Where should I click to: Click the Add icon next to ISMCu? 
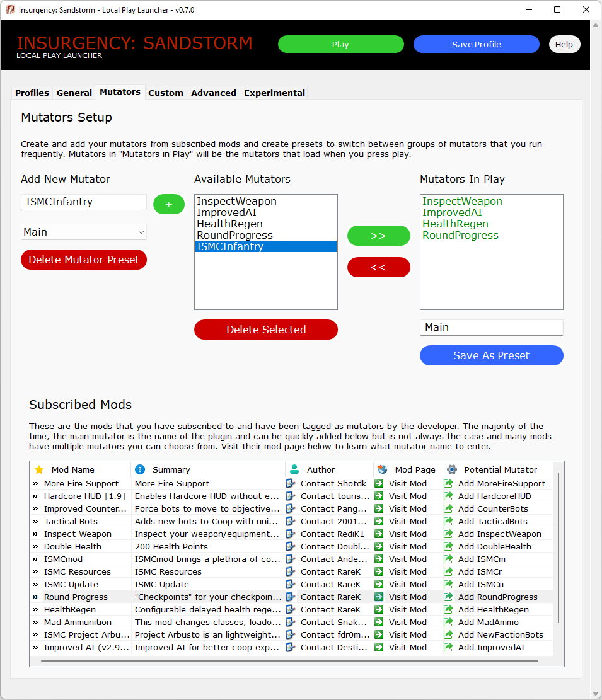(x=448, y=584)
